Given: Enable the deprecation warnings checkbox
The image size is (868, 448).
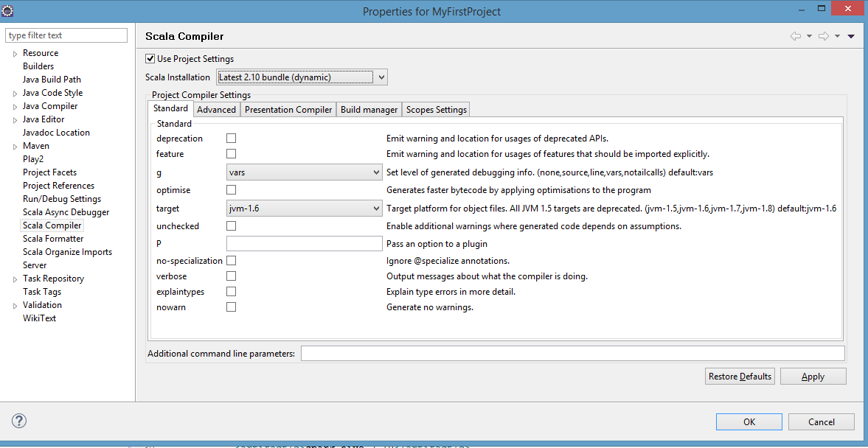Looking at the screenshot, I should tap(232, 137).
